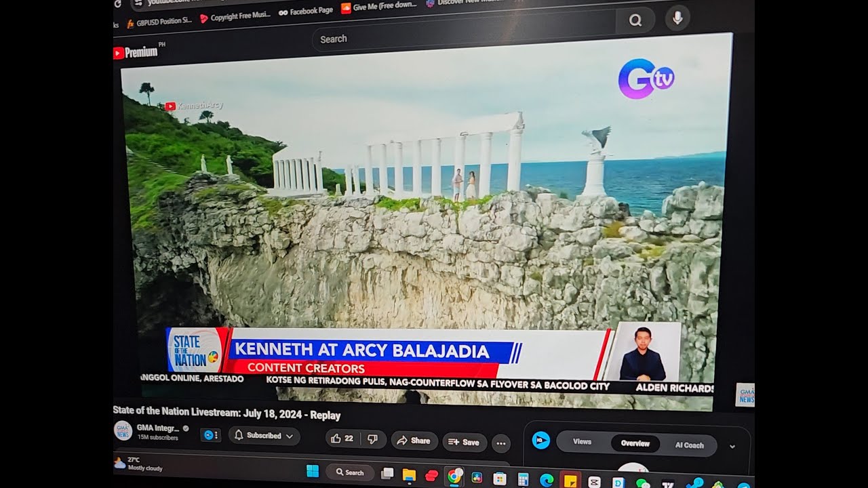The height and width of the screenshot is (488, 868).
Task: Reload the page with the browser refresh icon
Action: pyautogui.click(x=117, y=4)
